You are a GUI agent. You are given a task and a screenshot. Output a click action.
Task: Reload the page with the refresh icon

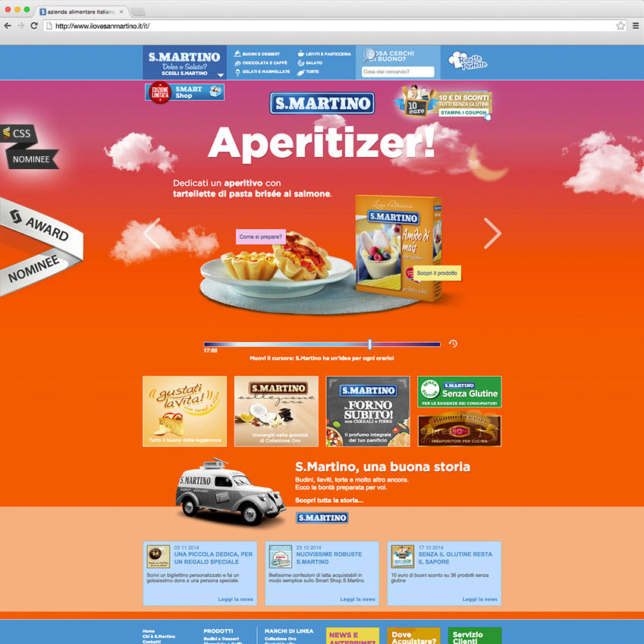[34, 26]
